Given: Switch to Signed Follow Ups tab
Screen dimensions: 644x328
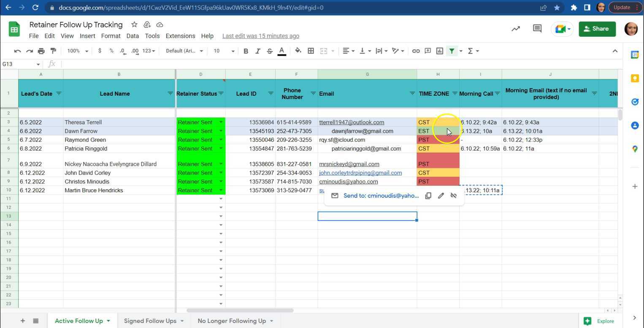Looking at the screenshot, I should (150, 321).
